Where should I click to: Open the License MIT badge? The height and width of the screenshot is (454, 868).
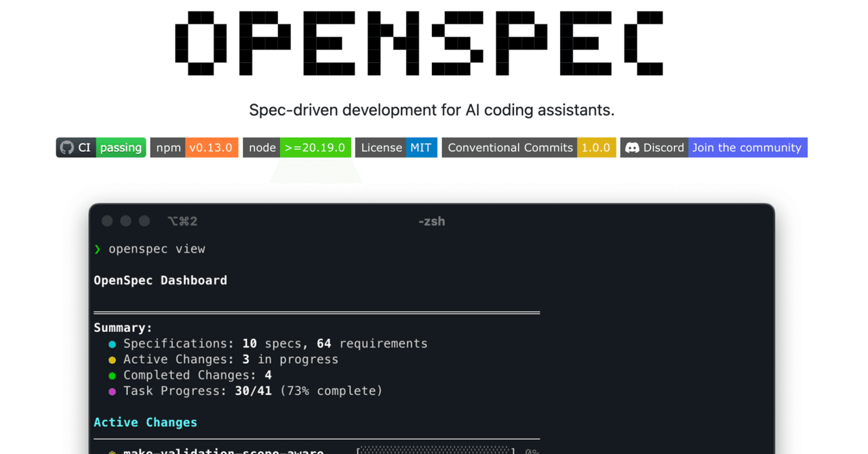coord(396,147)
